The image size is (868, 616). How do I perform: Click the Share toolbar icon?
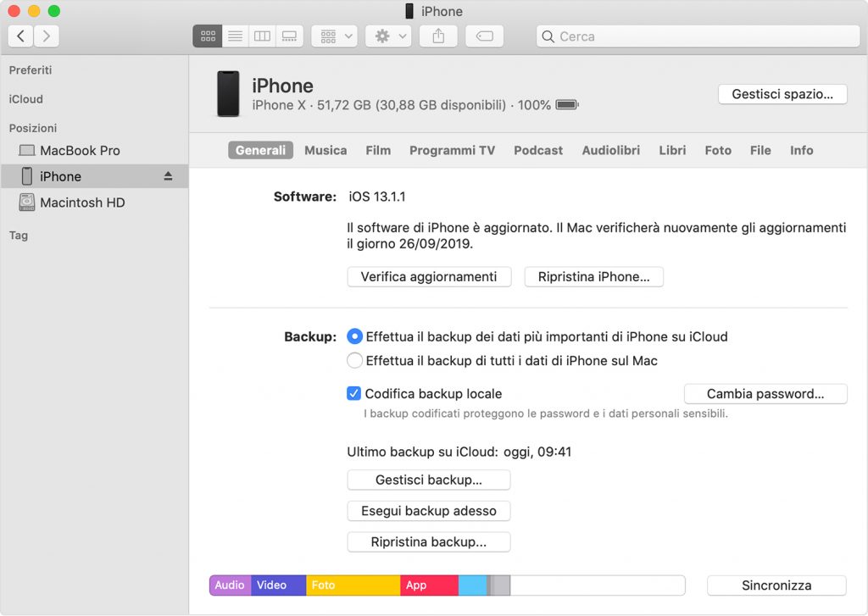[x=438, y=36]
